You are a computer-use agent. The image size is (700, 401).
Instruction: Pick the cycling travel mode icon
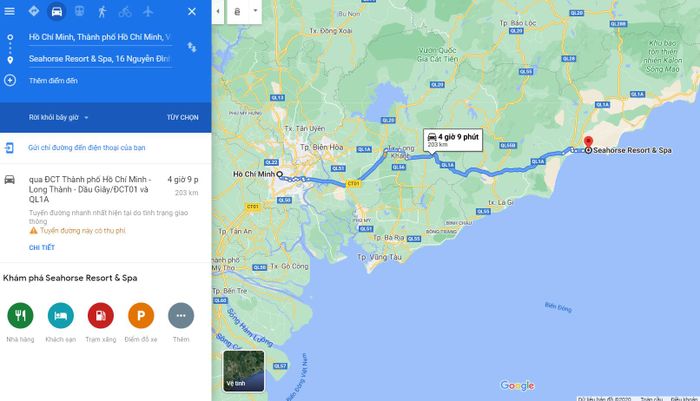125,12
